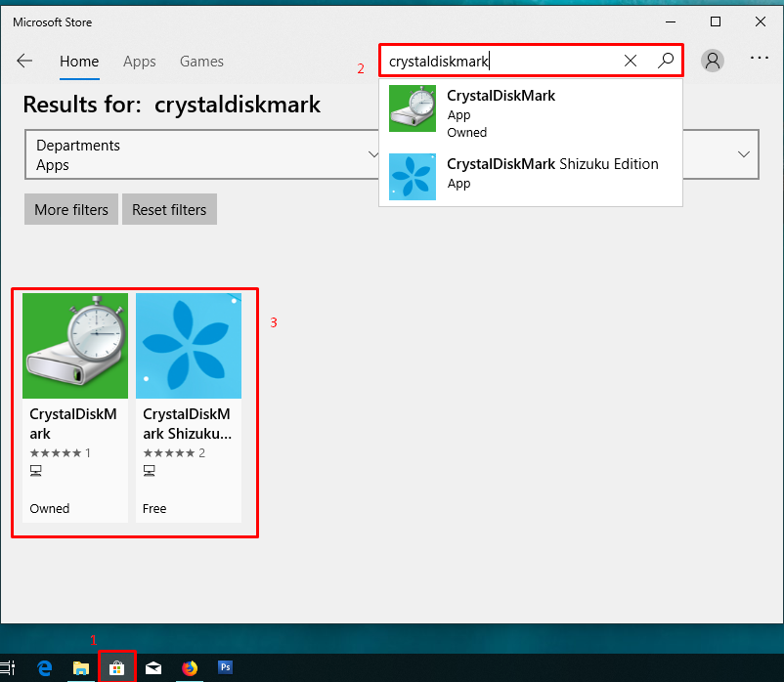The image size is (784, 682).
Task: Click the More filters button
Action: click(70, 209)
